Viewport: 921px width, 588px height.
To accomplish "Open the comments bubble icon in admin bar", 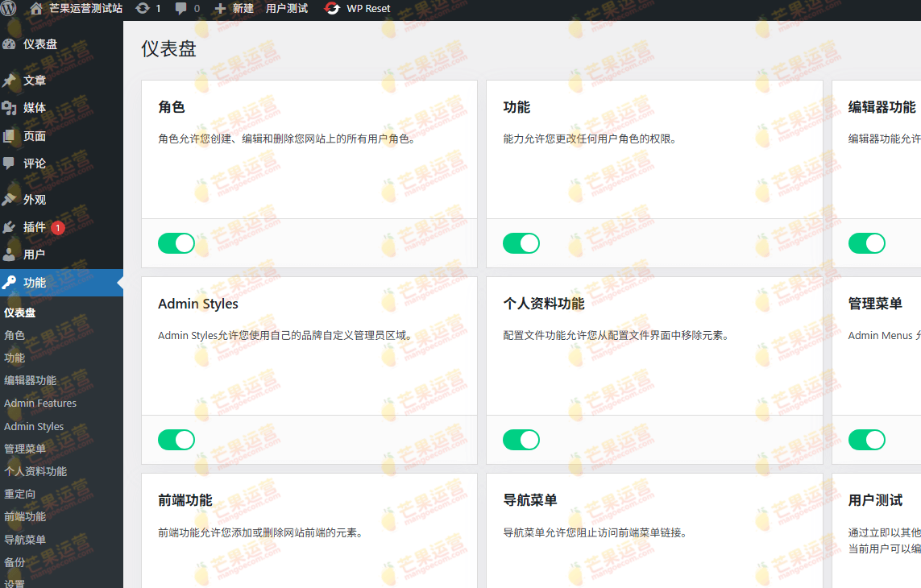I will [x=181, y=8].
